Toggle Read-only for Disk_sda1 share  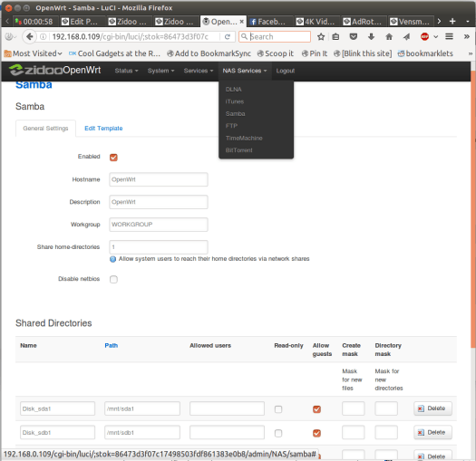pos(278,409)
